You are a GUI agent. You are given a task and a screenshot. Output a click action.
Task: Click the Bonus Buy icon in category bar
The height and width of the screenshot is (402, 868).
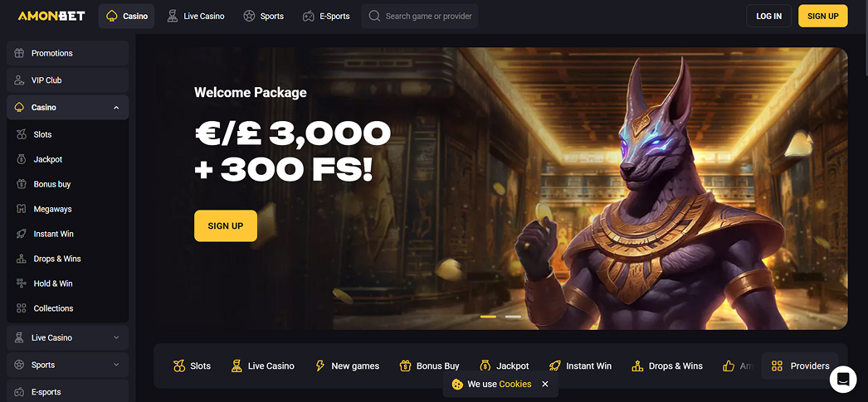[x=405, y=366]
